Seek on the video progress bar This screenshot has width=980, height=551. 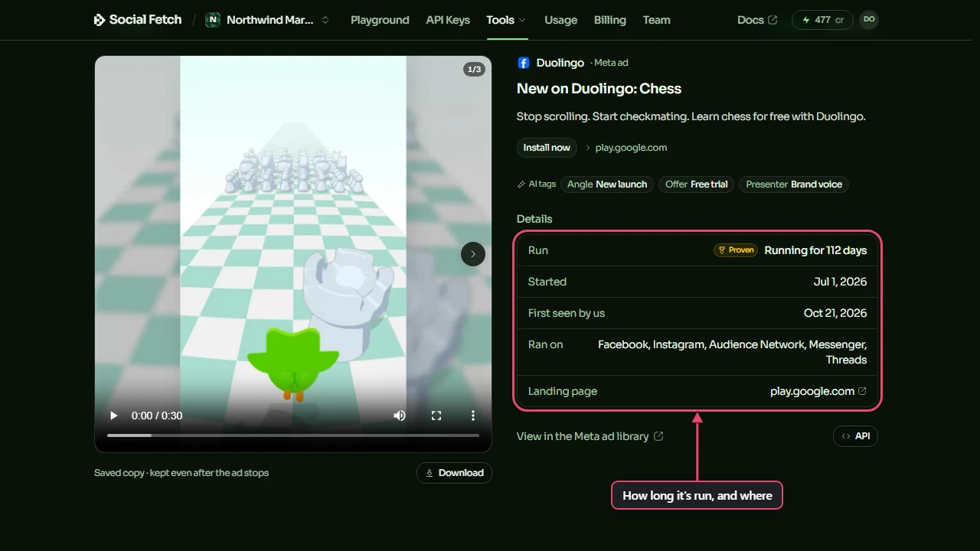(293, 435)
